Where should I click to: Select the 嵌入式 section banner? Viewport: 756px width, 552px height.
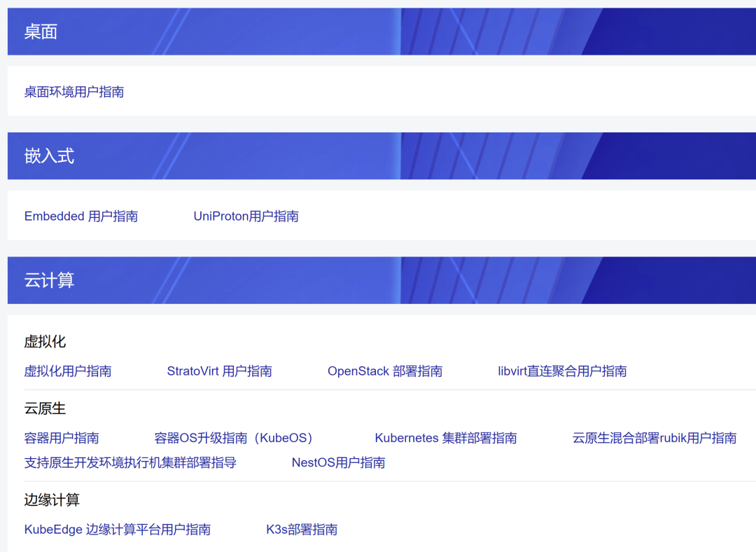click(x=378, y=156)
